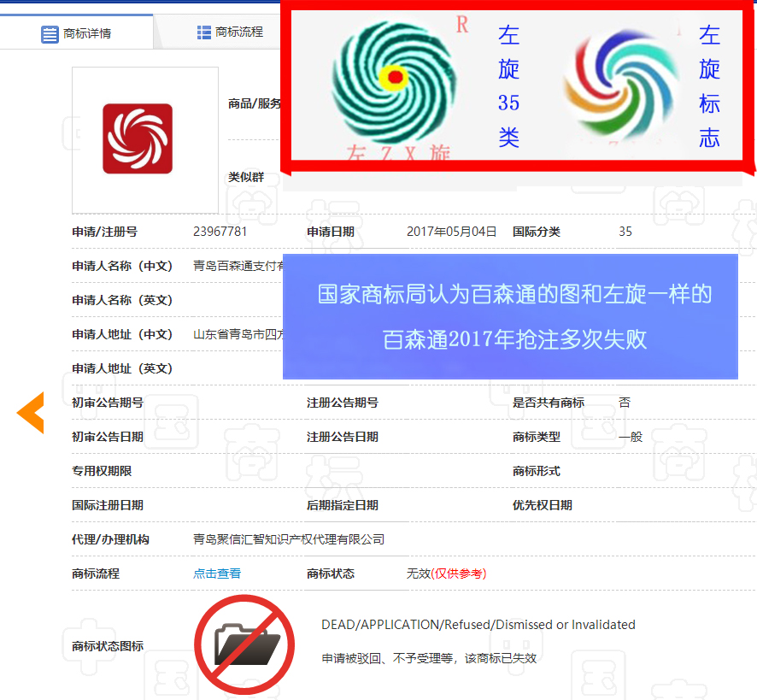Select the text DEAD/APPLICATION/Refused/Dismissed or Invalidated
757x700 pixels.
pyautogui.click(x=478, y=625)
